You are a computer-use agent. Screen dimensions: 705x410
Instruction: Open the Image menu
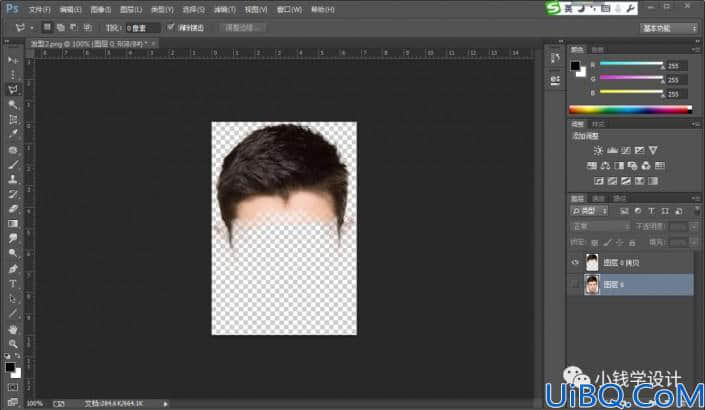101,9
